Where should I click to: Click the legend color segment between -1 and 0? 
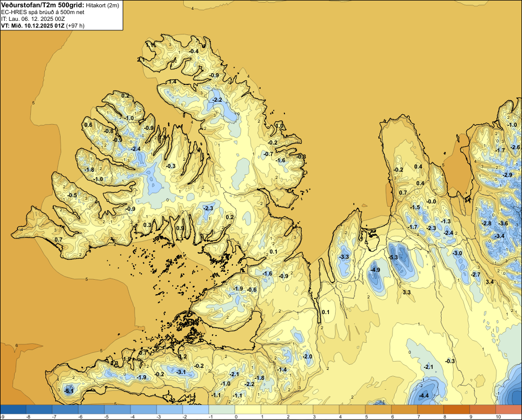(222, 409)
